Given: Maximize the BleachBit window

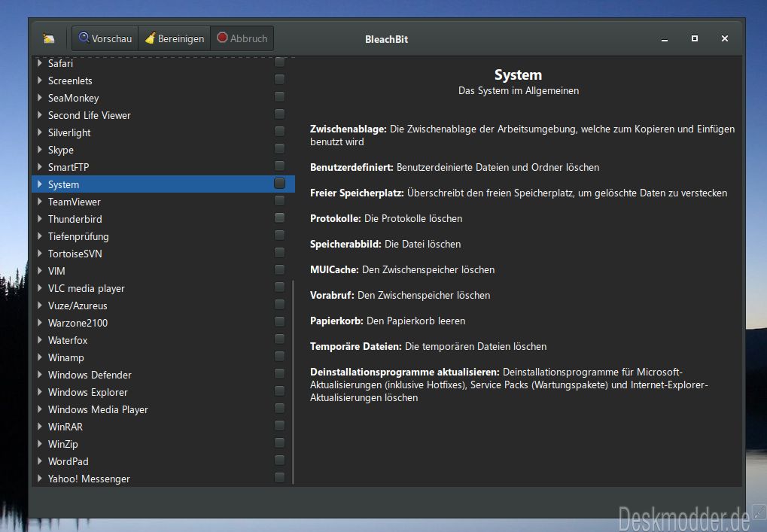Looking at the screenshot, I should [x=695, y=38].
